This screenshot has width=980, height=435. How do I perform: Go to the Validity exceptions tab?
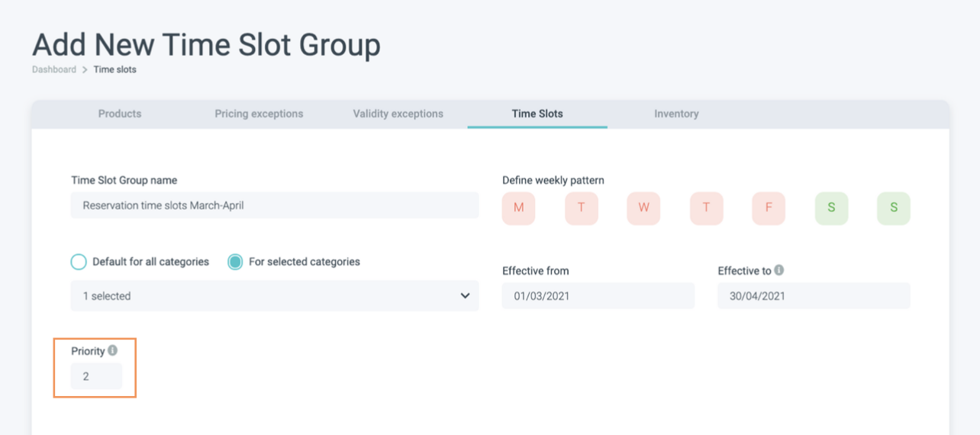398,114
